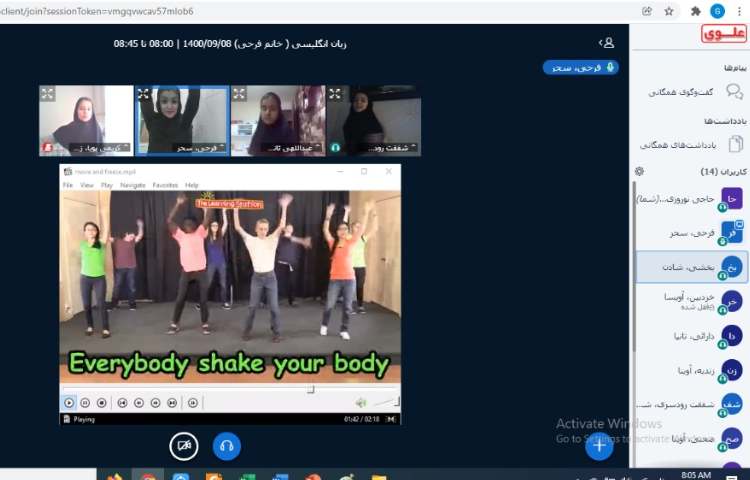Open the users list gear settings
The width and height of the screenshot is (750, 480).
[639, 171]
